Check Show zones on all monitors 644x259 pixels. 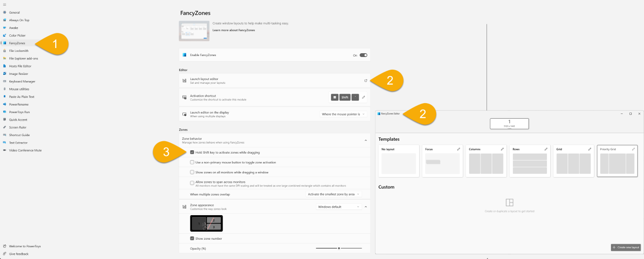click(192, 172)
